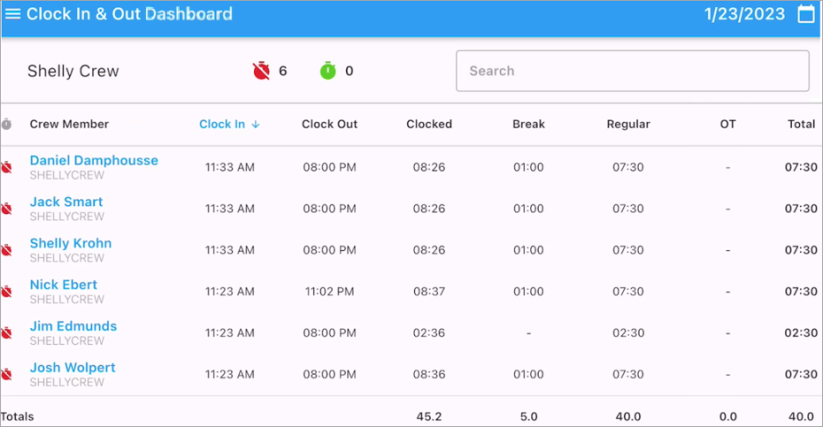
Task: Click Josh Wolpert's red clock status icon
Action: coord(6,375)
